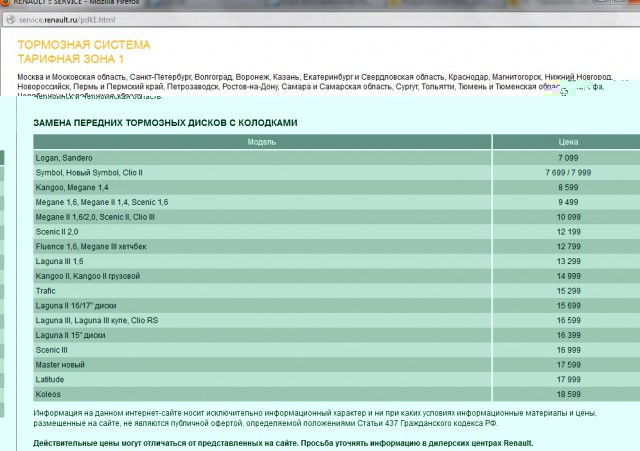Viewport: 640px width, 451px height.
Task: Select the 'Trafic' row
Action: tap(337, 291)
